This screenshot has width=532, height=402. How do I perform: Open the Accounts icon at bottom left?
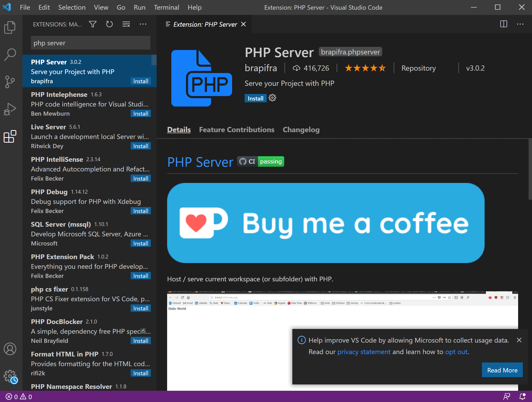[10, 349]
